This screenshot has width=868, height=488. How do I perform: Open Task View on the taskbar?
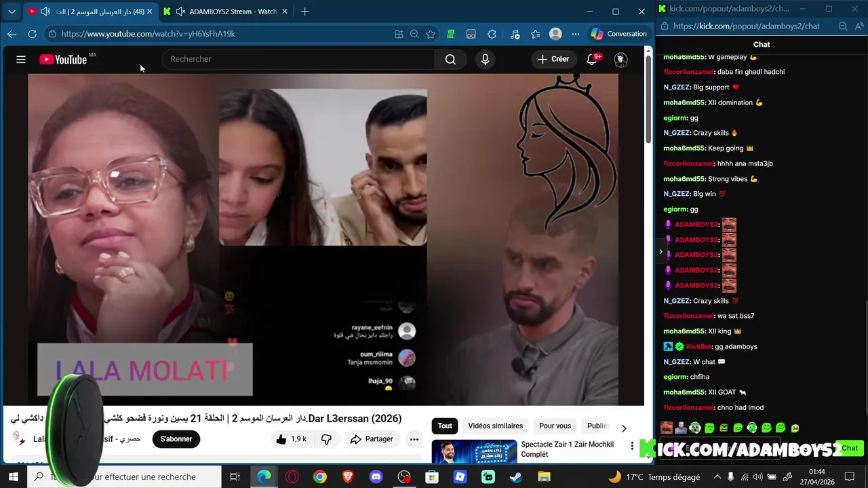235,476
